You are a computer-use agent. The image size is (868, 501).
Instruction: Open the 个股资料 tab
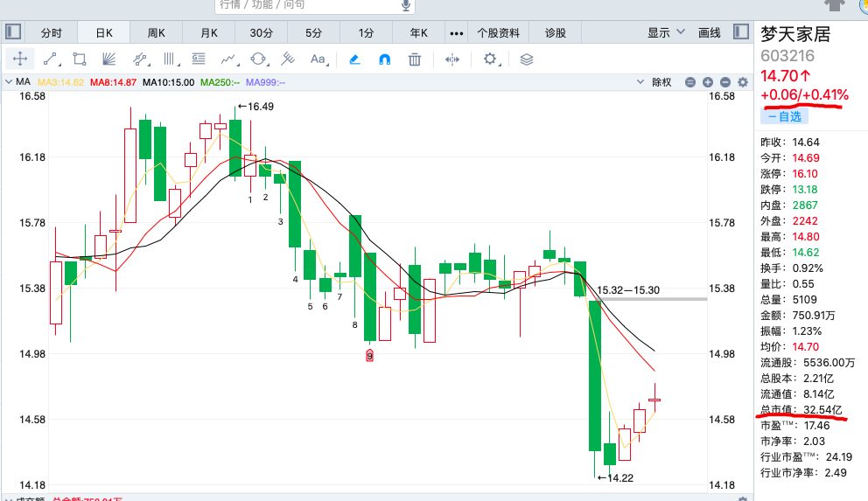(x=498, y=33)
